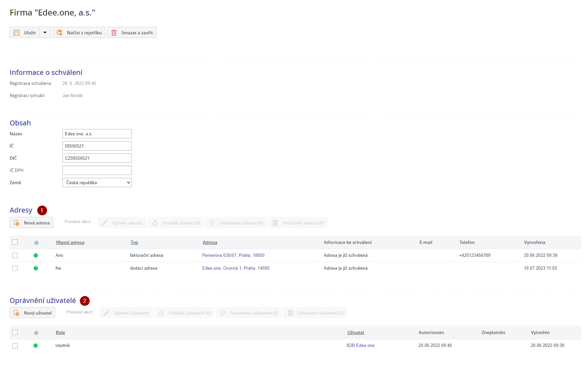Sort addresses by the Typ column header
This screenshot has height=372, width=588.
134,243
